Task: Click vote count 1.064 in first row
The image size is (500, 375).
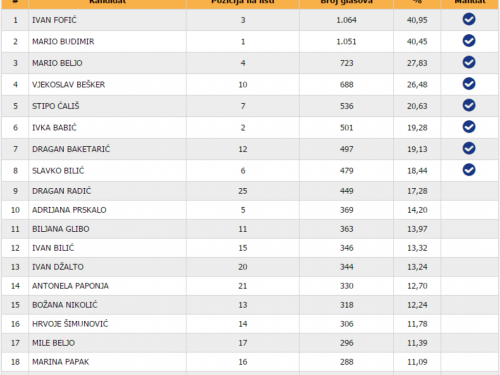Action: (x=346, y=20)
